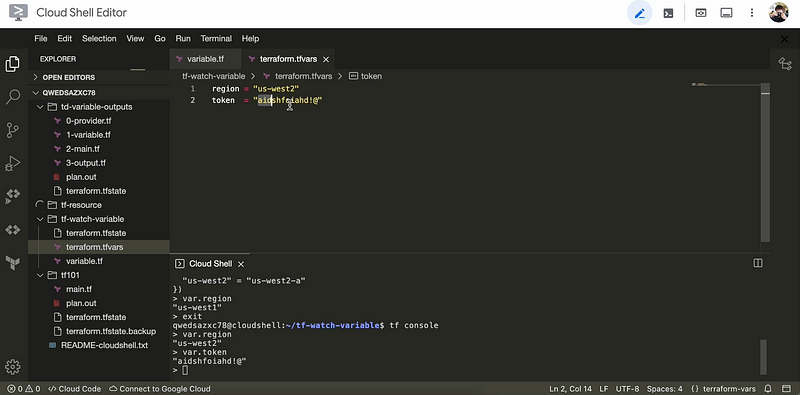Screen dimensions: 800x395
Task: Open the Manage settings gear
Action: point(13,366)
